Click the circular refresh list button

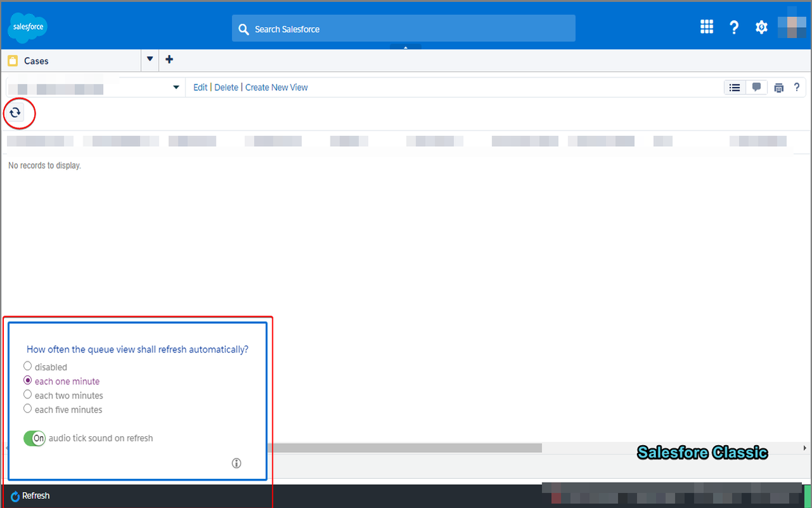click(x=15, y=113)
